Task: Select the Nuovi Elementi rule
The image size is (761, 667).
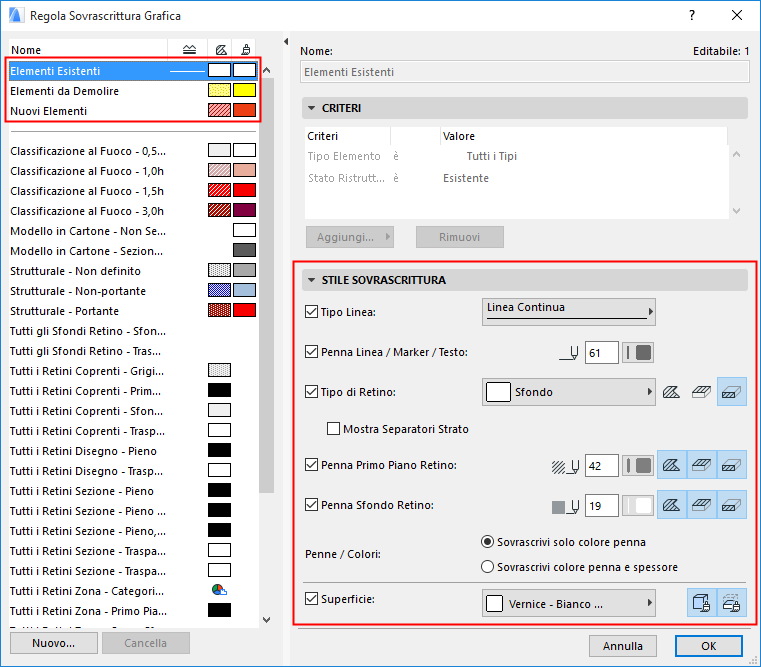Action: click(133, 111)
